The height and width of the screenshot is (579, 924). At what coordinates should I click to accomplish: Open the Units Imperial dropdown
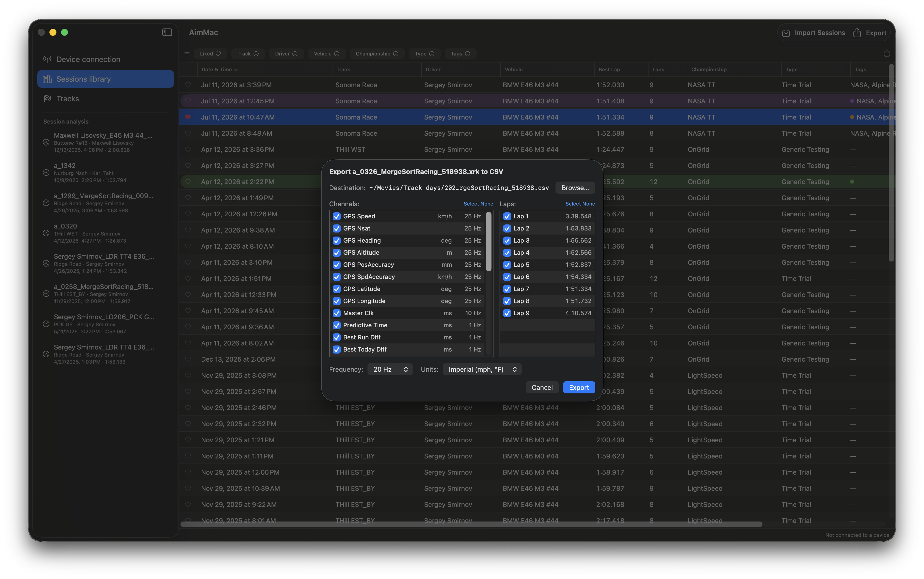(482, 369)
